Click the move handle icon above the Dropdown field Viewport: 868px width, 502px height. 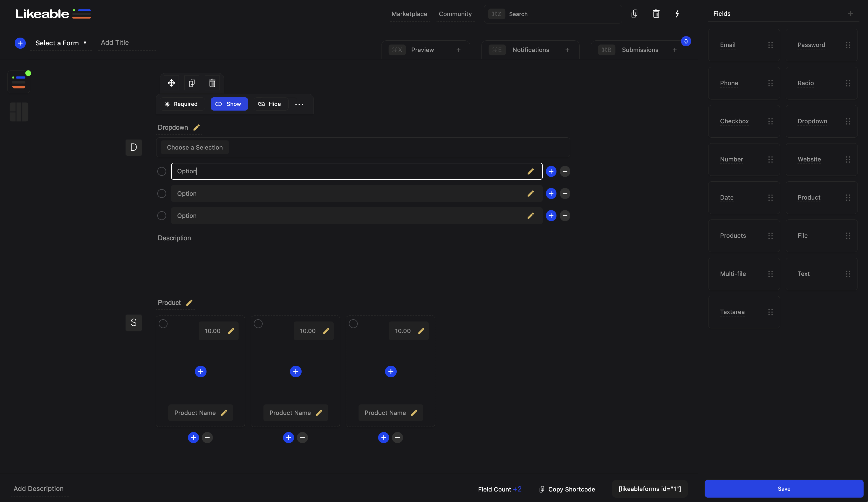tap(171, 83)
